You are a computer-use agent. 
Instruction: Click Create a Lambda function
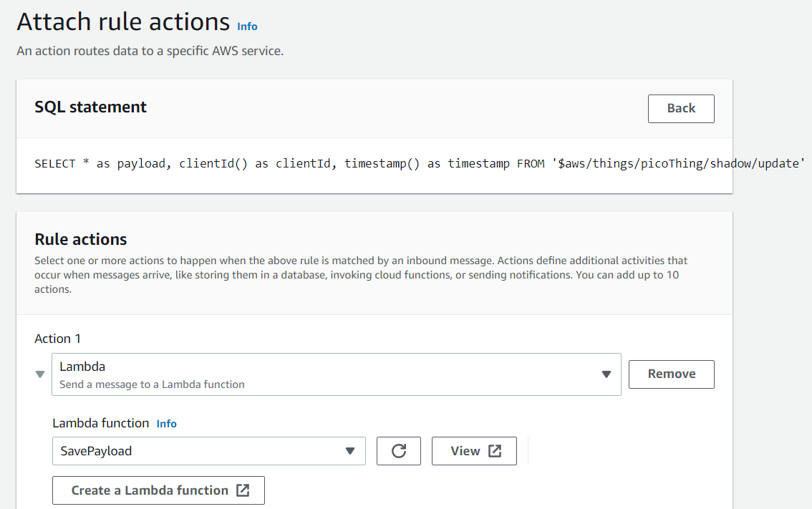click(158, 490)
